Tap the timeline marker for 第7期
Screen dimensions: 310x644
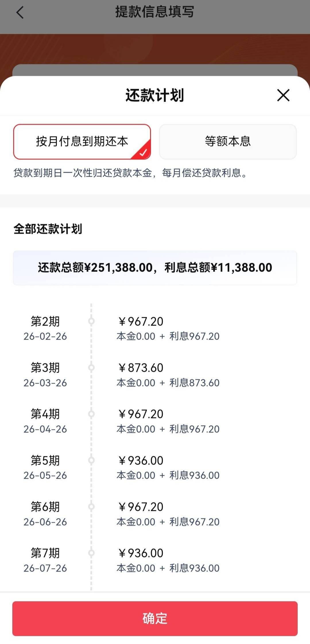click(x=91, y=553)
